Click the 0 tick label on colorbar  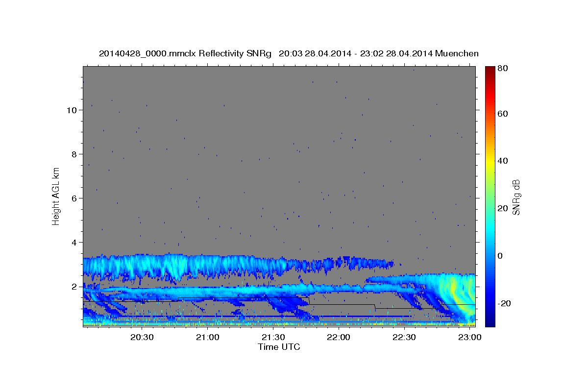(500, 256)
